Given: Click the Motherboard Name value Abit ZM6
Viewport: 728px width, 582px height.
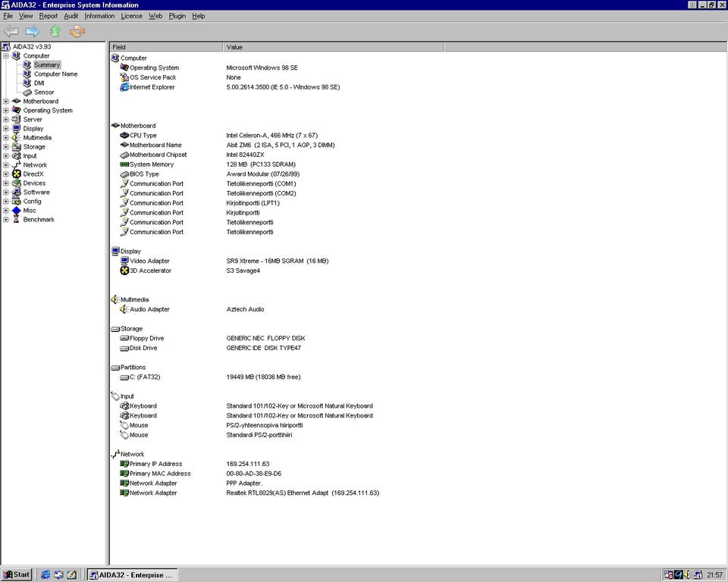Looking at the screenshot, I should (x=281, y=145).
